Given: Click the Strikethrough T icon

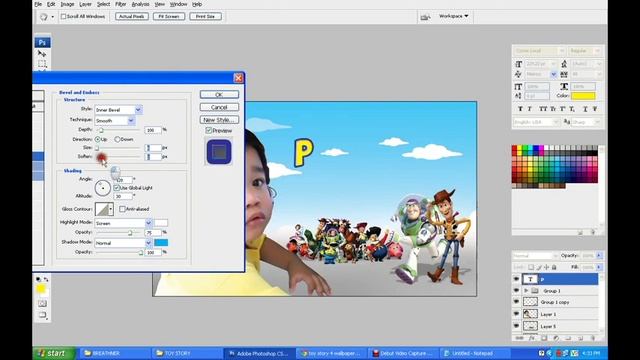Looking at the screenshot, I should point(595,109).
